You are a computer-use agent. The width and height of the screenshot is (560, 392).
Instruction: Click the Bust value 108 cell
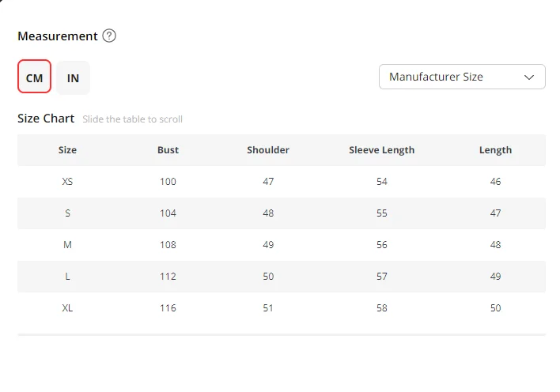[x=168, y=245]
